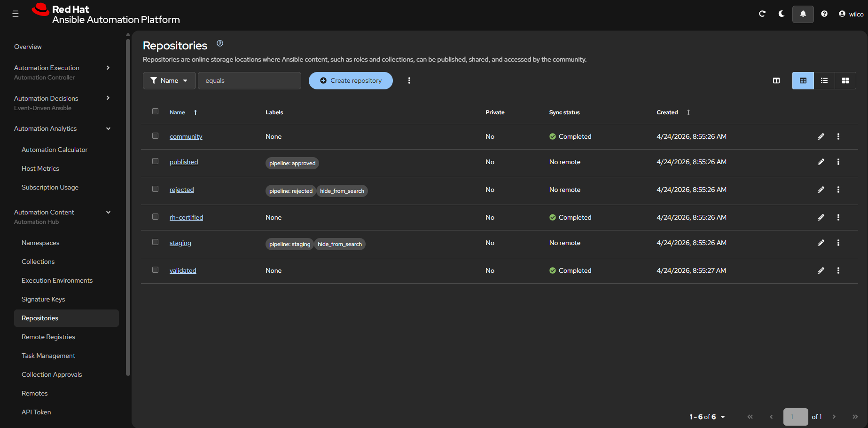Screen dimensions: 868x428
Task: Edit the rh-certified repository pencil icon
Action: coord(821,217)
